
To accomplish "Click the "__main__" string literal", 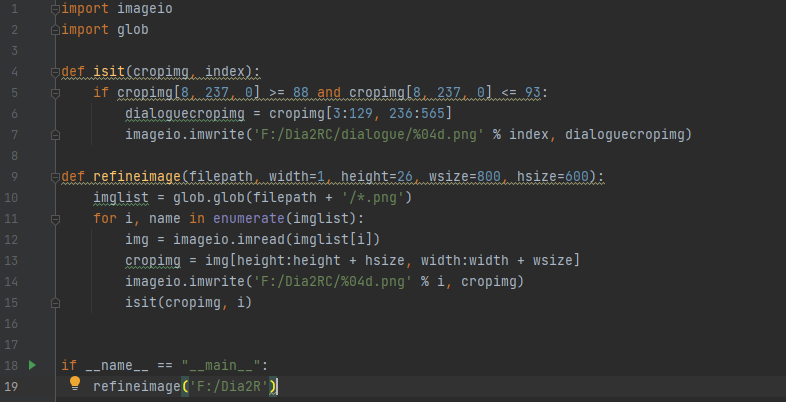I will 221,365.
